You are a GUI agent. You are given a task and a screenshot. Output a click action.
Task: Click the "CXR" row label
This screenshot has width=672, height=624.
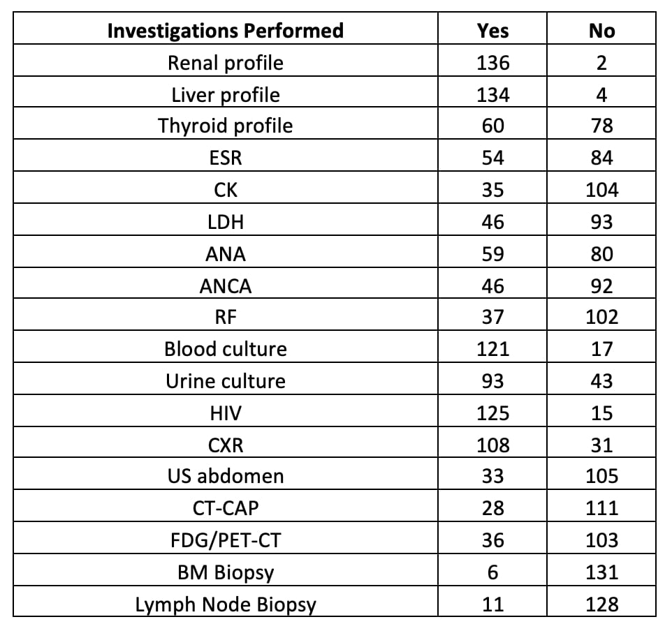225,445
